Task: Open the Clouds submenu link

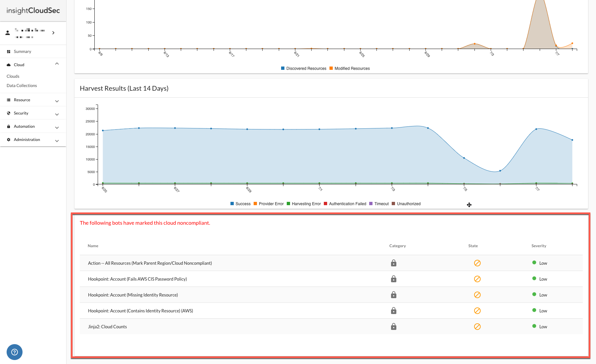Action: click(x=13, y=76)
